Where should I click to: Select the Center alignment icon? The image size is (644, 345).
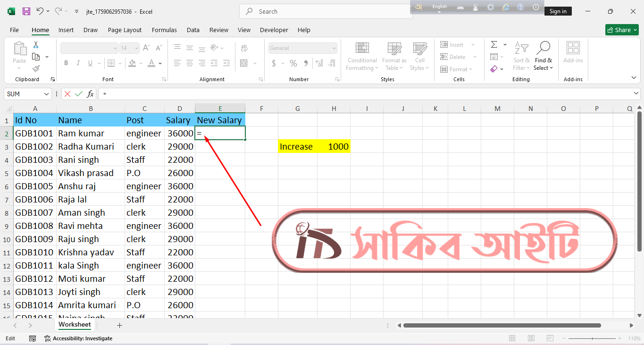[x=189, y=62]
